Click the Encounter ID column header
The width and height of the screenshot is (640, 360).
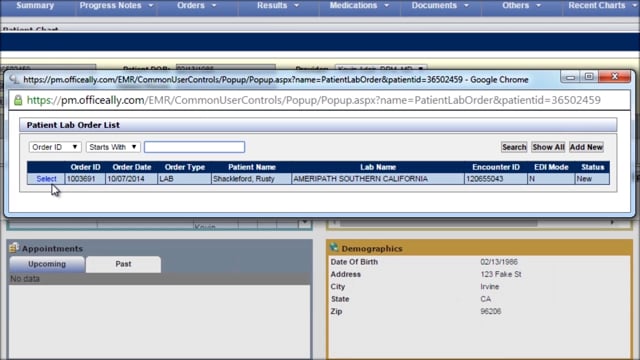coord(496,167)
